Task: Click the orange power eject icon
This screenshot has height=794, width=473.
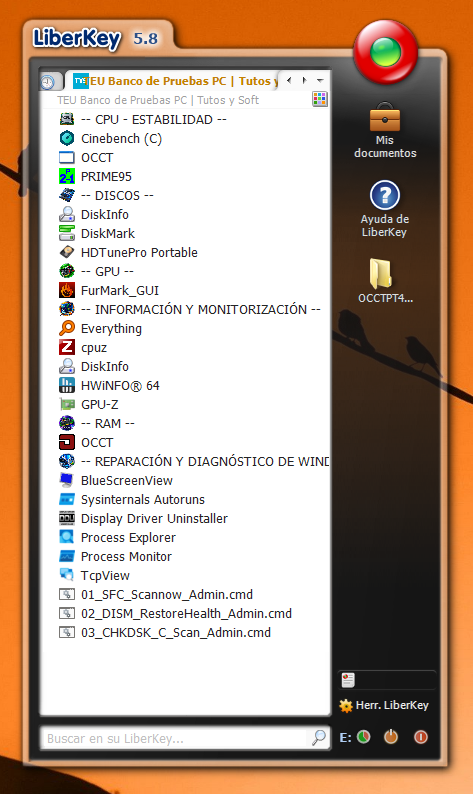Action: pos(390,737)
